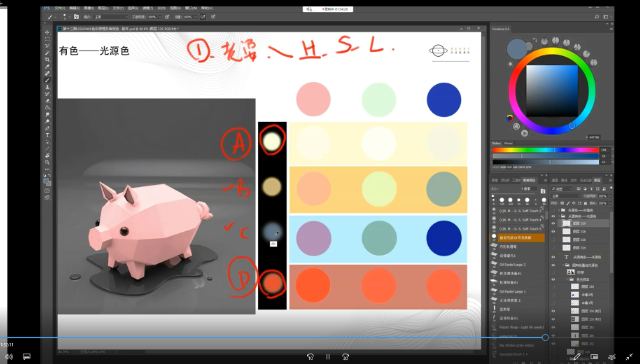
Task: Hide the text layer with T icon
Action: 553,257
